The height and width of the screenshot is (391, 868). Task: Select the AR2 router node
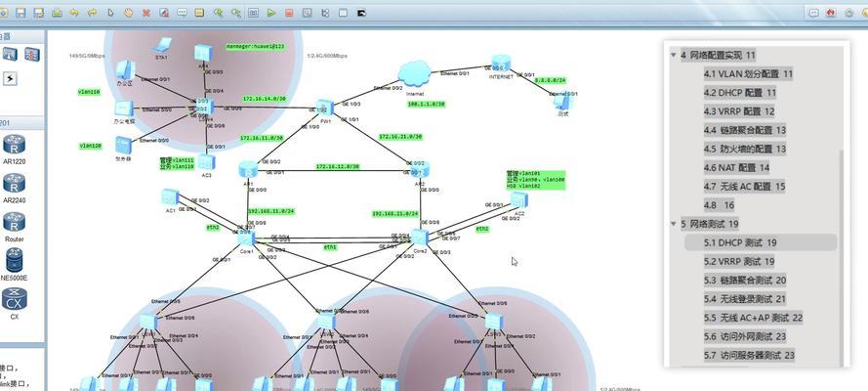[x=420, y=169]
